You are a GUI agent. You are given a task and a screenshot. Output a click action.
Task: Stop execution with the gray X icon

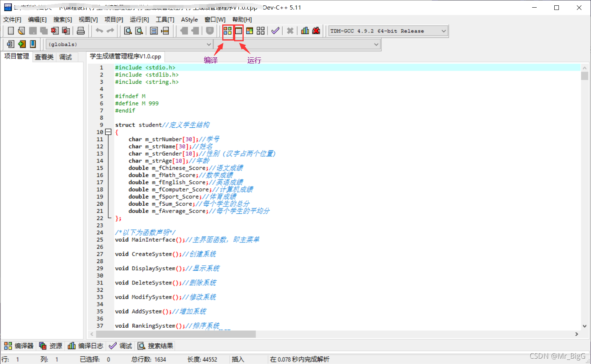[x=290, y=31]
